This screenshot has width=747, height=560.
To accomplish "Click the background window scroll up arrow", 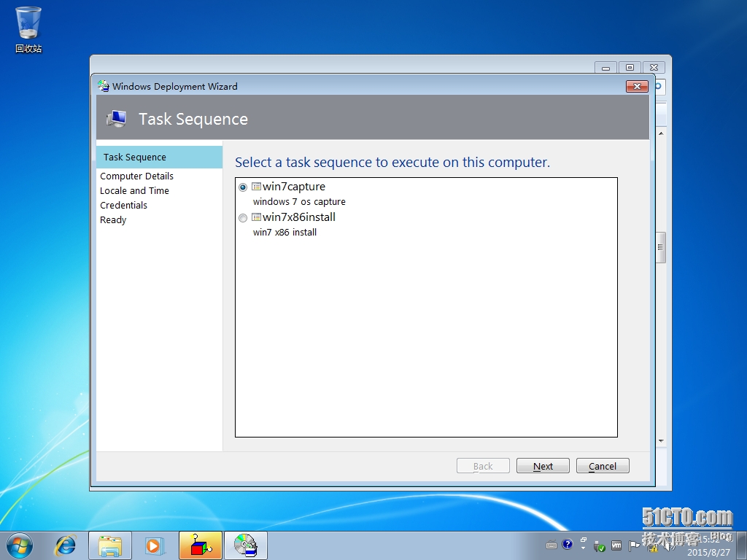I will pyautogui.click(x=661, y=133).
